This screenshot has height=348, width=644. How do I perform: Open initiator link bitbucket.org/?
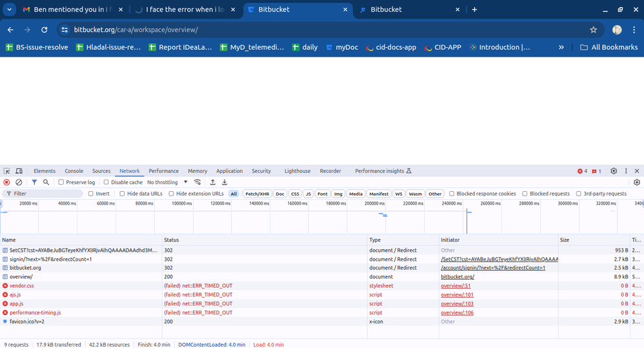(458, 276)
